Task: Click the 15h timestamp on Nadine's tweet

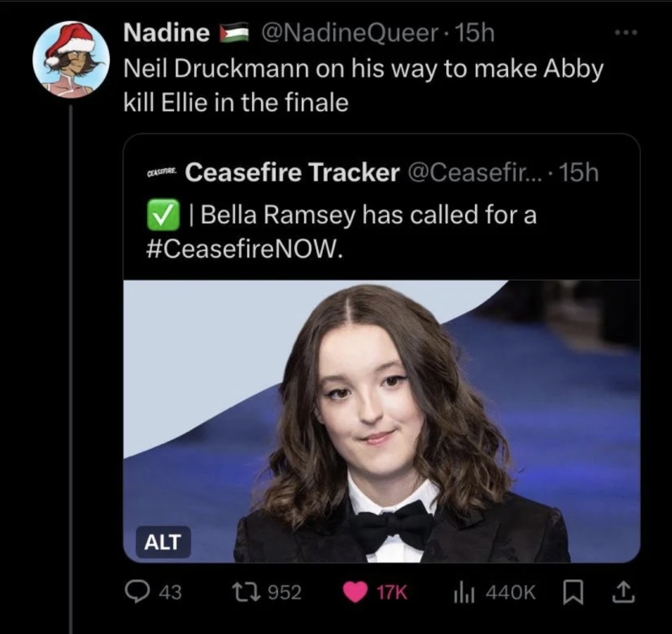Action: tap(474, 34)
